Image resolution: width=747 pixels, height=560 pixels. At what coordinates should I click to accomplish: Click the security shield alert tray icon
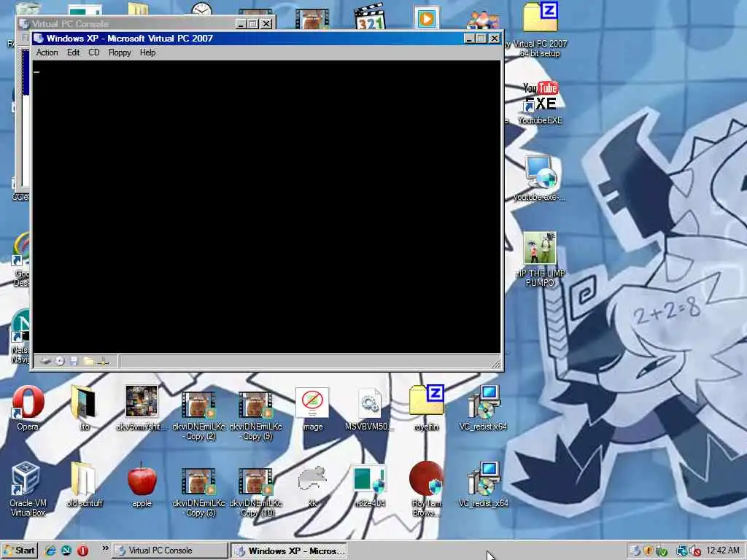pos(648,551)
